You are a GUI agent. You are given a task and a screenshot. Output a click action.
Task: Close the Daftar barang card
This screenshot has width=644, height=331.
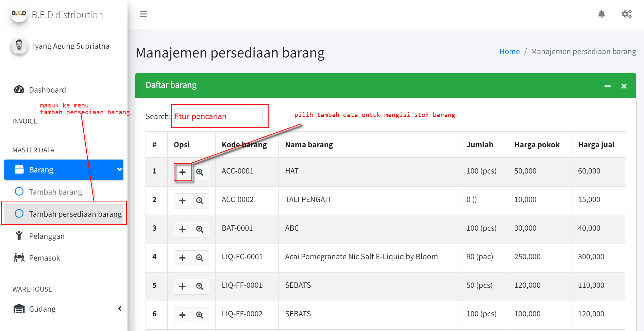(624, 86)
